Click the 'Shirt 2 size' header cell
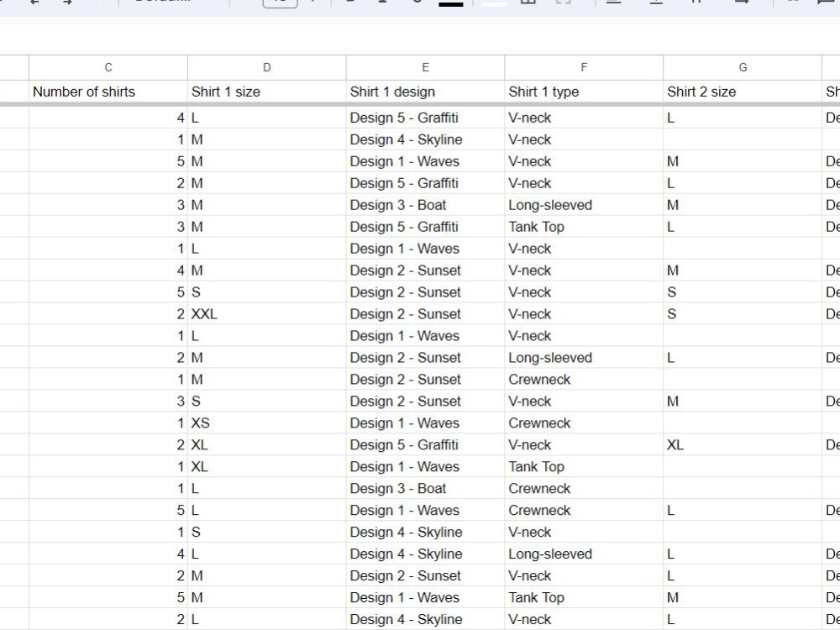The width and height of the screenshot is (840, 630). pyautogui.click(x=743, y=92)
